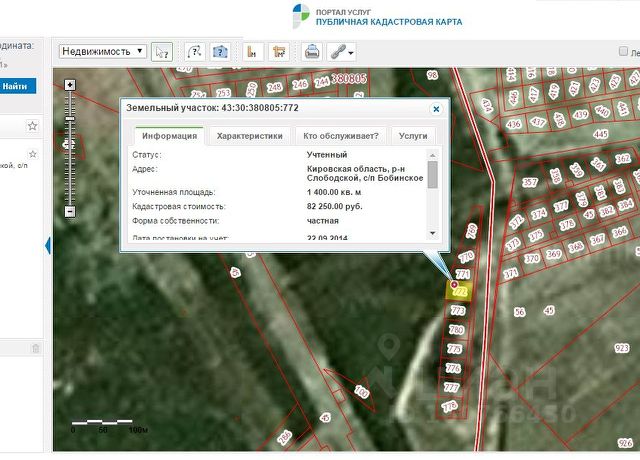This screenshot has width=640, height=460.
Task: Select the arrow identify tool in toolbar
Action: point(162,51)
